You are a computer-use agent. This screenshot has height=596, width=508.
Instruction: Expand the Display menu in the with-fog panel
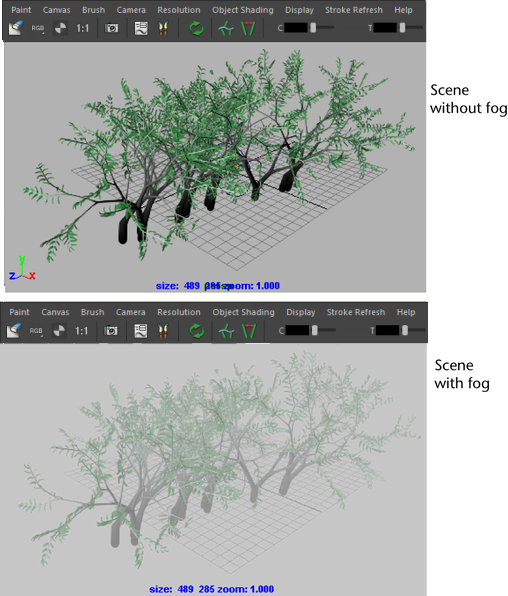pos(301,312)
